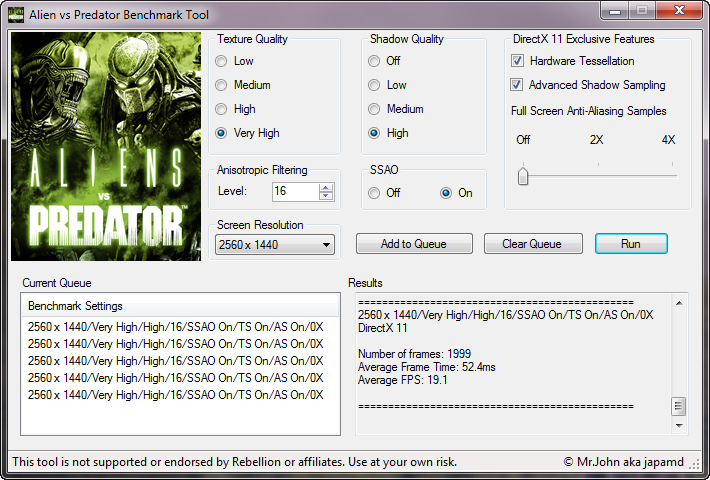Image resolution: width=710 pixels, height=480 pixels.
Task: Click the 2X tick on the anti-aliasing slider
Action: tap(598, 165)
